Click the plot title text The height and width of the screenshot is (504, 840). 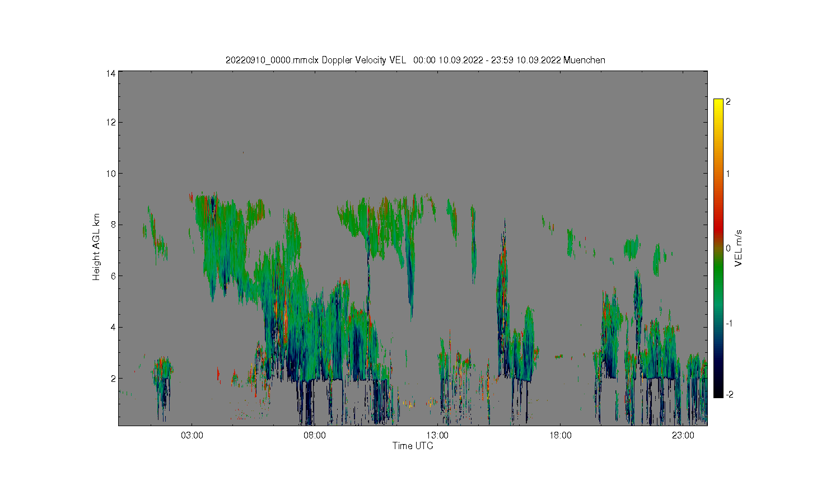[x=415, y=60]
